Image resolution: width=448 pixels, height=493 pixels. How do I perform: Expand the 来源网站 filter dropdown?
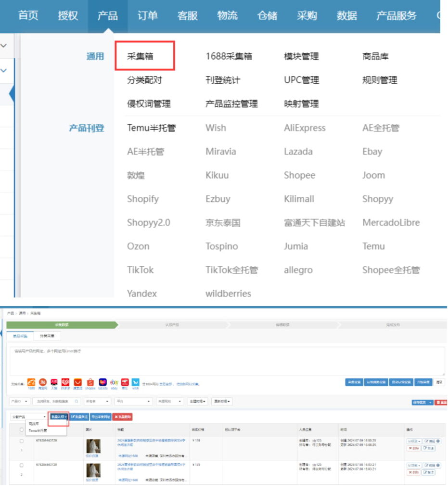tap(170, 401)
